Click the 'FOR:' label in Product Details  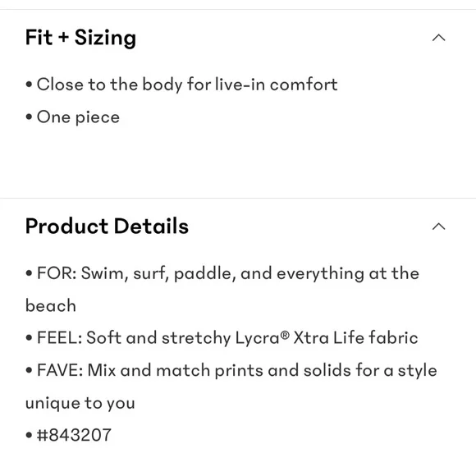pos(57,273)
